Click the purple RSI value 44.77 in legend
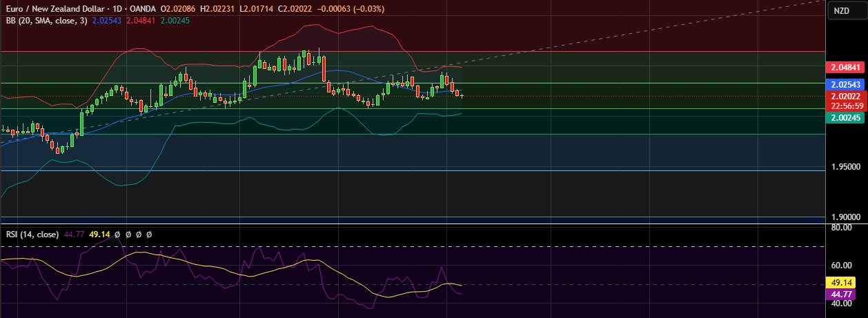The height and width of the screenshot is (318, 868). (x=74, y=235)
